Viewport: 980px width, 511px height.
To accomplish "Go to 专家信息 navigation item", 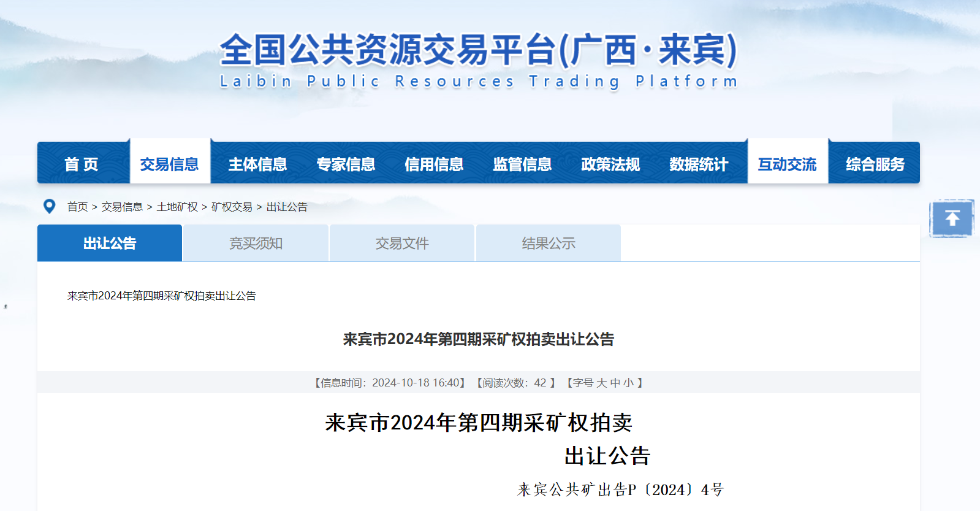I will 346,164.
